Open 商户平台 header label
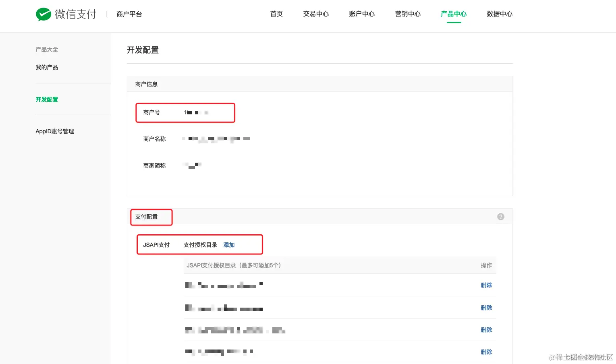Screen dimensions: 616x364 (x=129, y=14)
